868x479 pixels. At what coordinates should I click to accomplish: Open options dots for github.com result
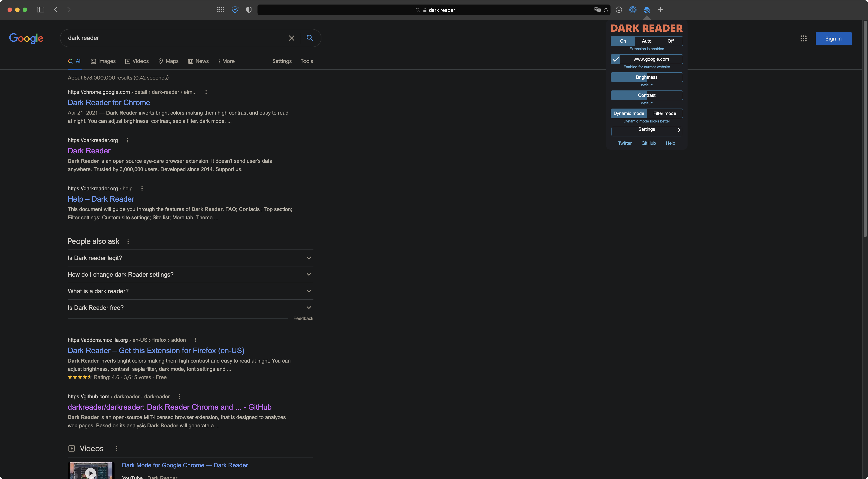(x=179, y=396)
